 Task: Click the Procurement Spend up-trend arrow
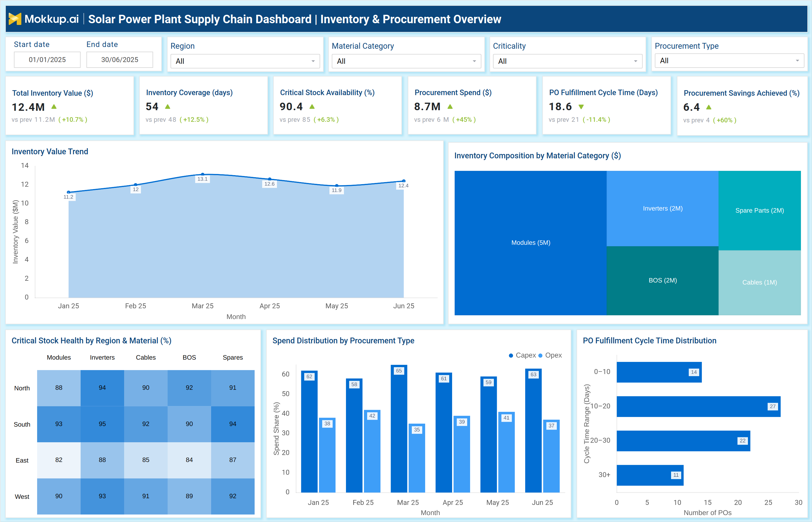(x=450, y=106)
